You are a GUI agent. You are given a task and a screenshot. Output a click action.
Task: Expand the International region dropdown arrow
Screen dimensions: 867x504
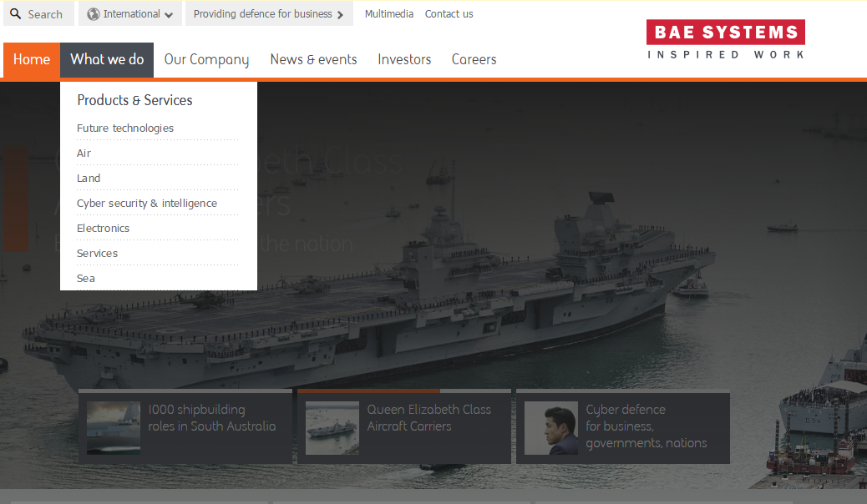(x=169, y=15)
